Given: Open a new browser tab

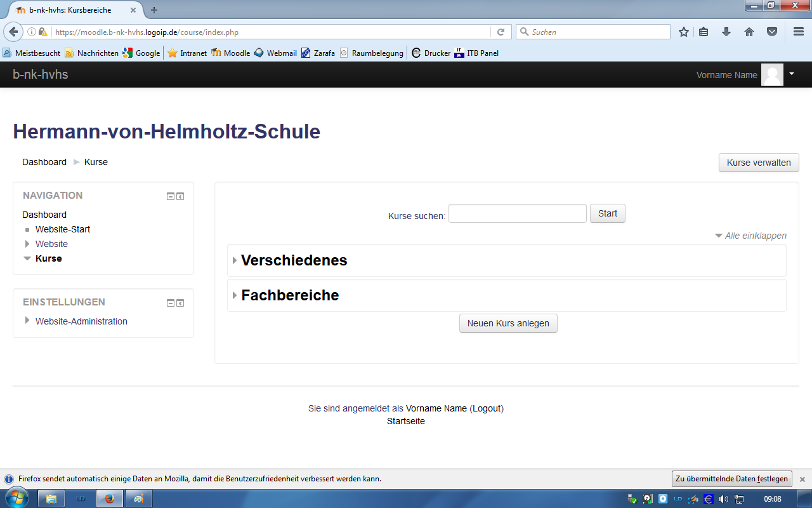Looking at the screenshot, I should [154, 10].
